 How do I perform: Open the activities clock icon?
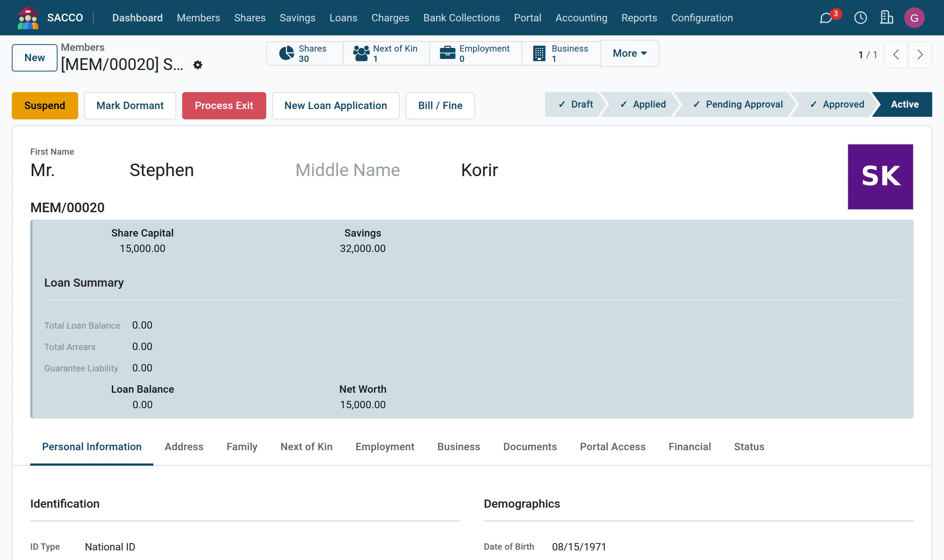(860, 18)
